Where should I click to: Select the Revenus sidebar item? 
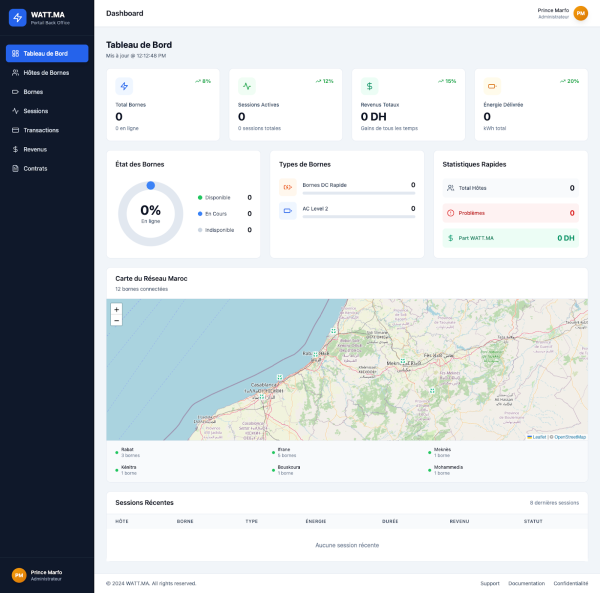(x=35, y=149)
